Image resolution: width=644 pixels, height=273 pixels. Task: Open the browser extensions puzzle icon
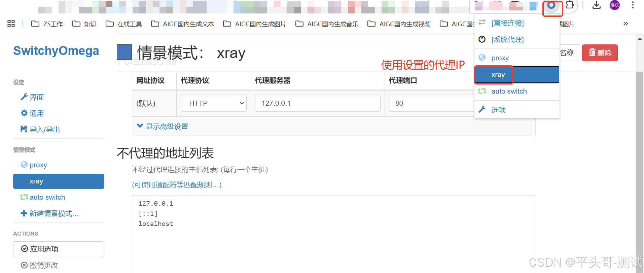[570, 5]
